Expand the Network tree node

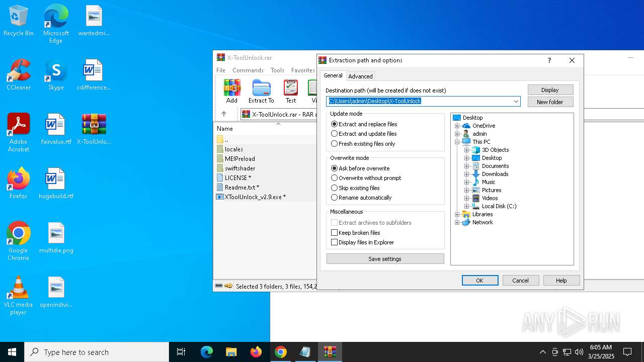click(457, 222)
